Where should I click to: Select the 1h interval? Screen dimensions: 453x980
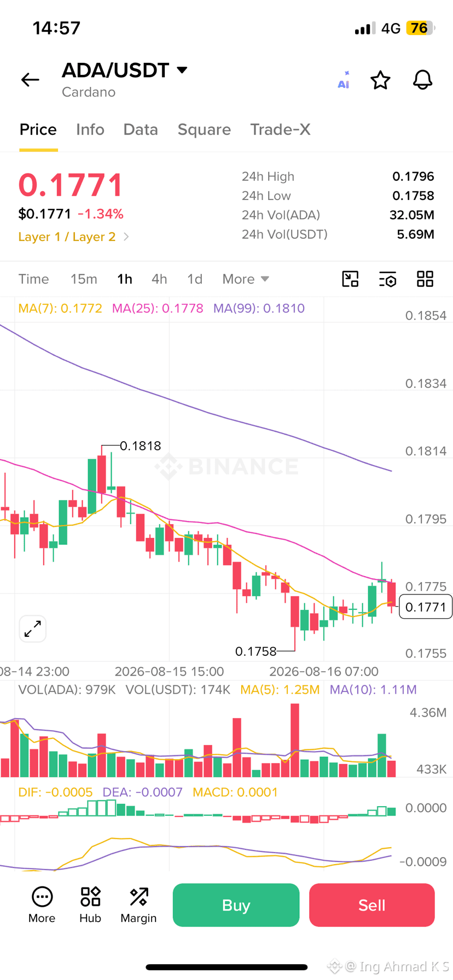coord(125,279)
